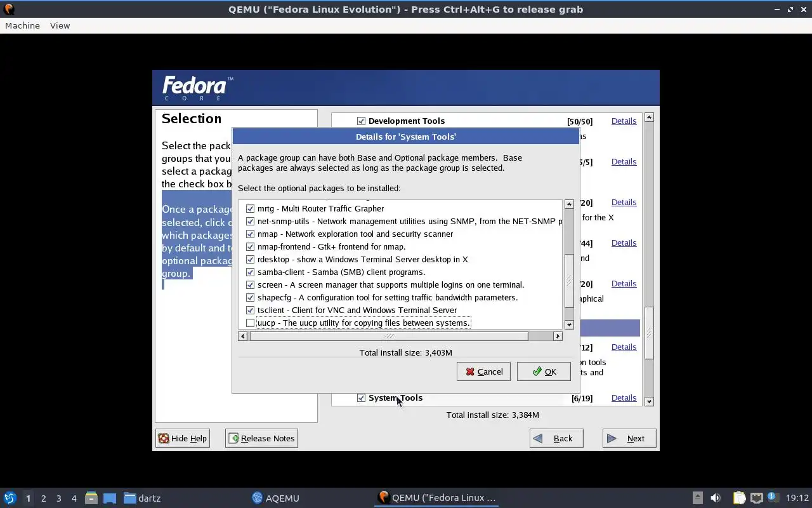812x508 pixels.
Task: Open the volume speaker tray icon
Action: pos(716,498)
